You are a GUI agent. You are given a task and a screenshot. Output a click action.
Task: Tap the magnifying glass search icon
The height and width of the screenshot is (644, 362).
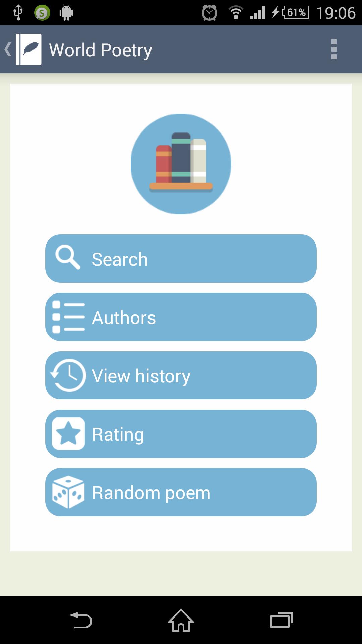coord(68,258)
